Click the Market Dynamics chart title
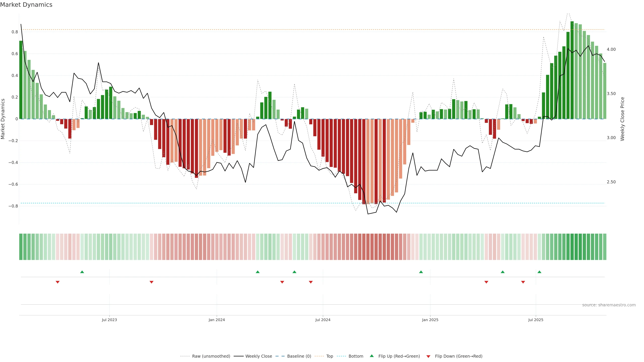 [x=26, y=5]
